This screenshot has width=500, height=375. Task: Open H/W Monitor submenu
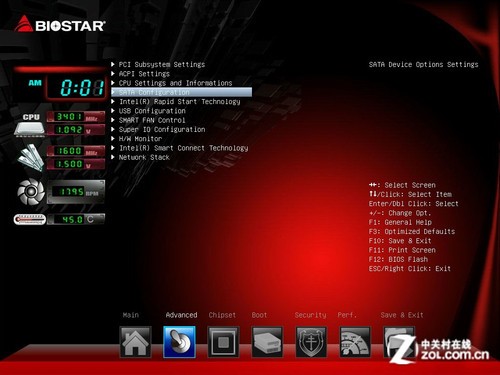[x=140, y=139]
